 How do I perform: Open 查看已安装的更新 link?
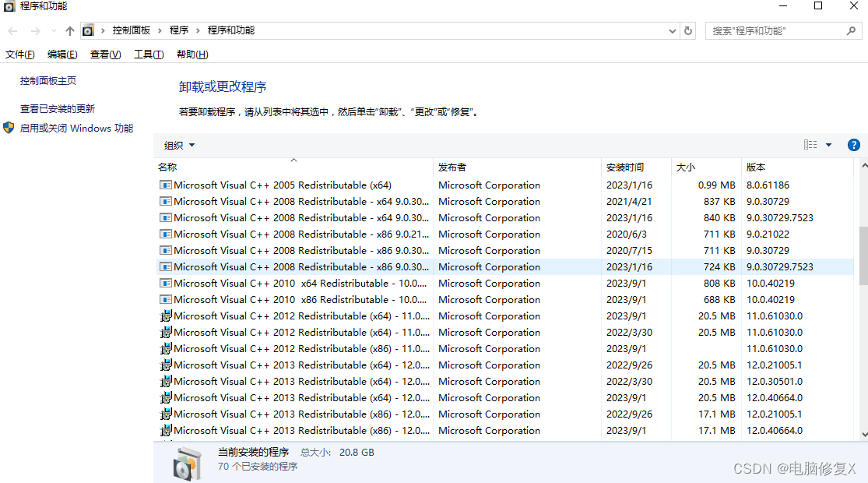pyautogui.click(x=58, y=108)
